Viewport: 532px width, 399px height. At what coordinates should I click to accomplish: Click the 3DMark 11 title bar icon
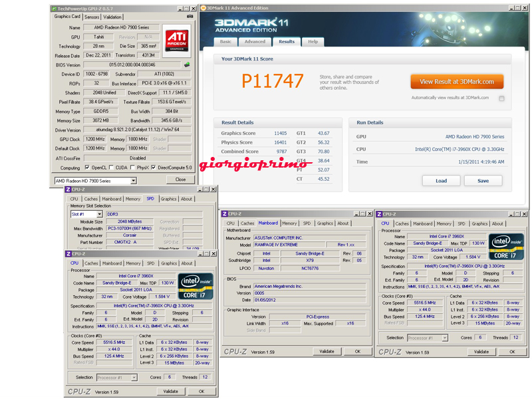(203, 8)
